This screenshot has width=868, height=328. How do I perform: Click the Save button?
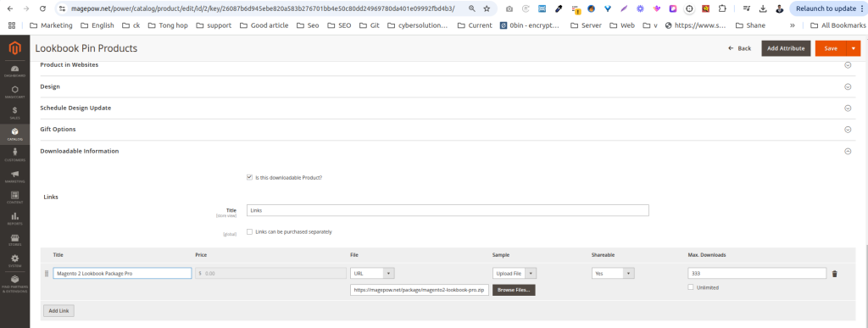click(x=831, y=48)
